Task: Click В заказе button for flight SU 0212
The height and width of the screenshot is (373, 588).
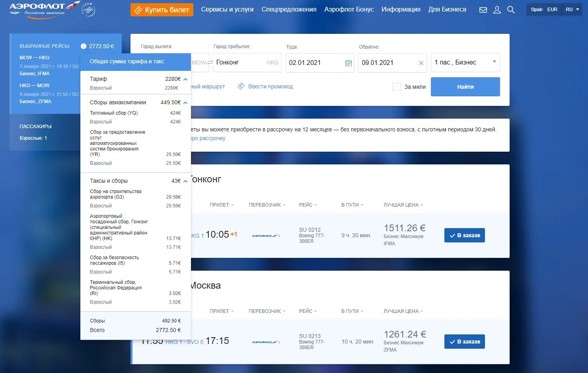Action: 464,235
